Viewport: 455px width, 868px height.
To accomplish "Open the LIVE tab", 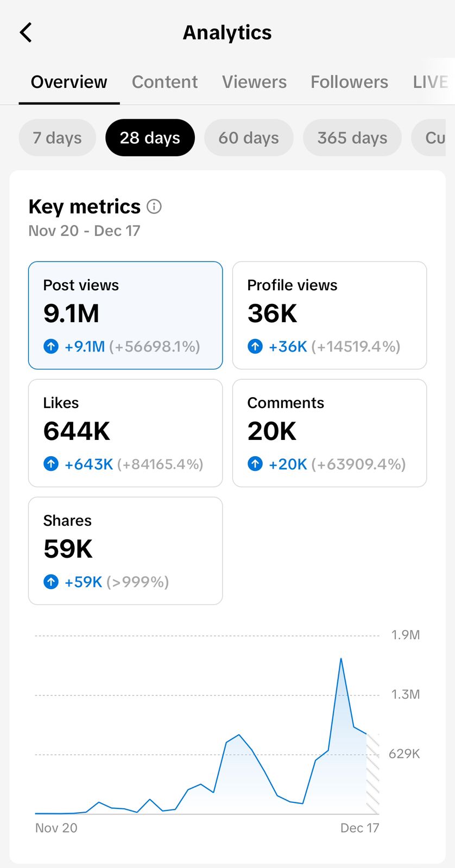I will tap(431, 82).
